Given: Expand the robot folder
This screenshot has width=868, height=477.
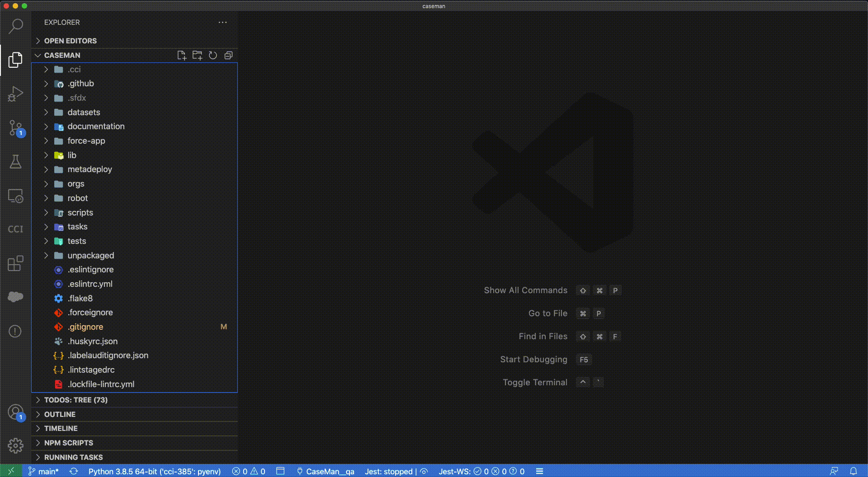Looking at the screenshot, I should [135, 198].
